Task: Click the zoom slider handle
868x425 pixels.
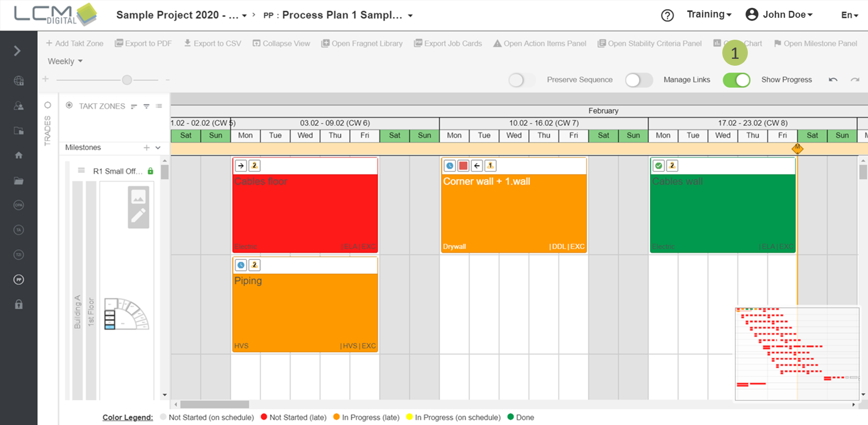Action: pyautogui.click(x=127, y=80)
